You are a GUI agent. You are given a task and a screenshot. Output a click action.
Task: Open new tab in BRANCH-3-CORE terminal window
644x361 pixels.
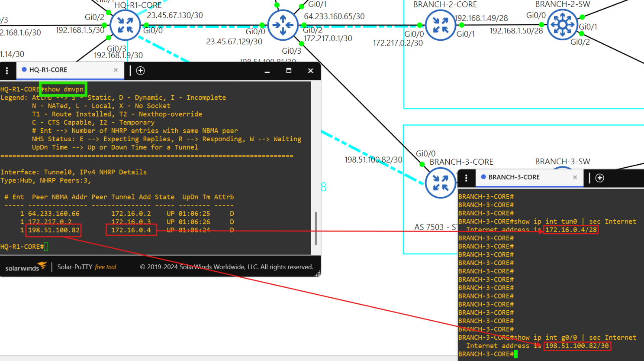pos(599,178)
